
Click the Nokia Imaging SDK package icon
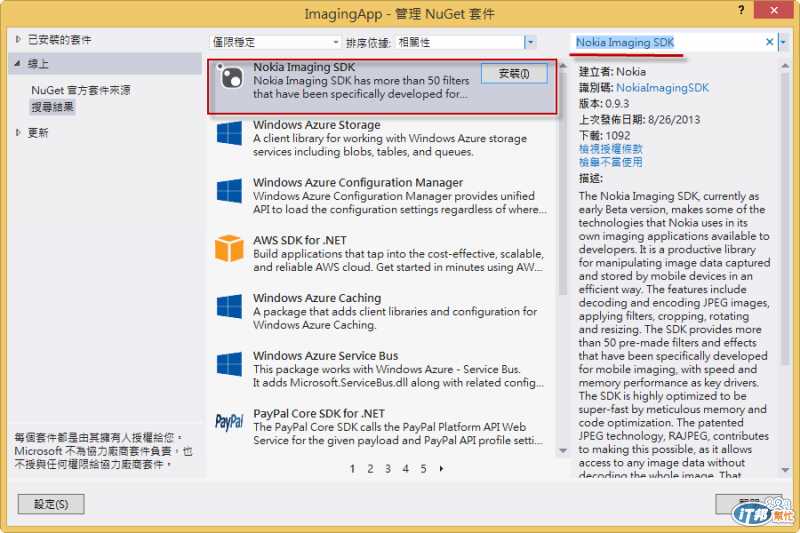pyautogui.click(x=231, y=77)
